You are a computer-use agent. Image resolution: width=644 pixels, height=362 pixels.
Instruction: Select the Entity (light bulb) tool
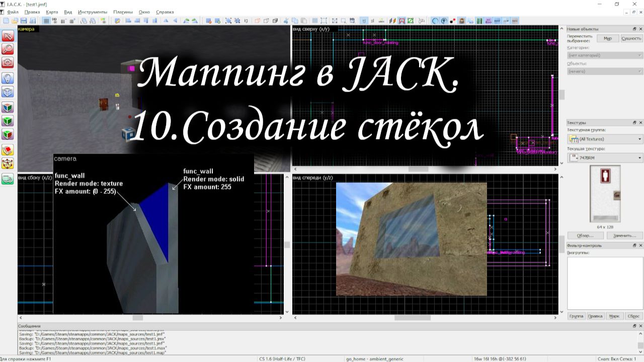pos(8,78)
